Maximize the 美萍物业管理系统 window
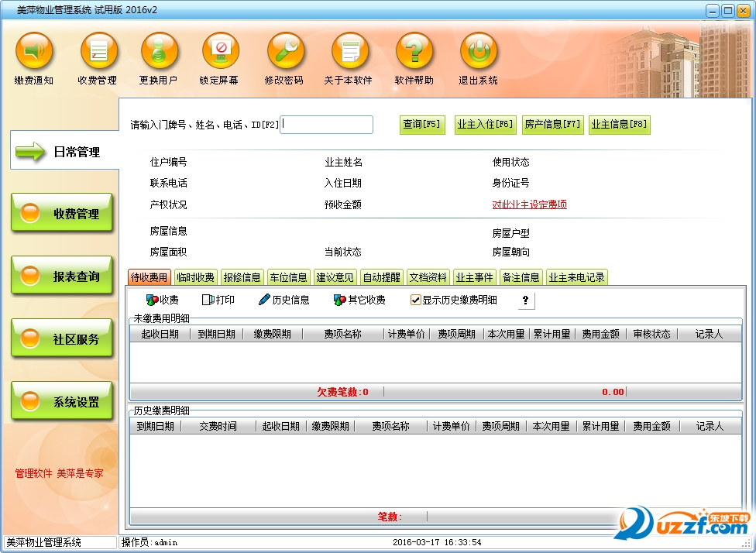Viewport: 756px width, 553px height. pyautogui.click(x=728, y=11)
